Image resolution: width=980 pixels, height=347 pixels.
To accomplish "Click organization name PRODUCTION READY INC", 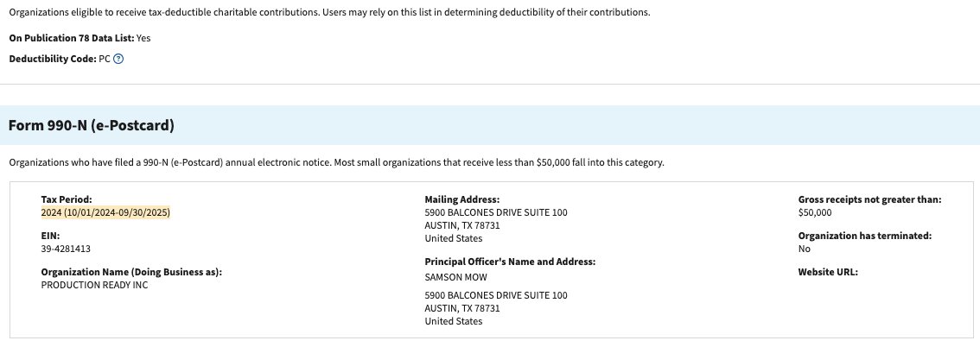I will tap(94, 285).
